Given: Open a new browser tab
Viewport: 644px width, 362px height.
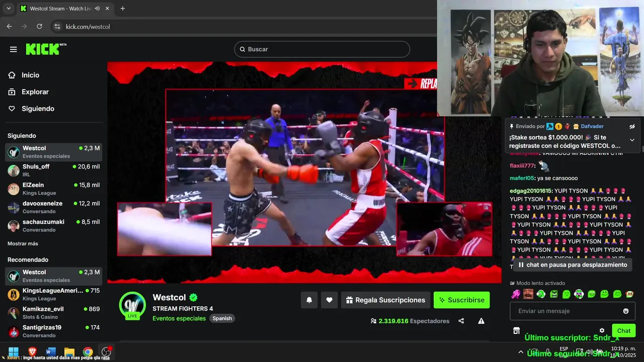Looking at the screenshot, I should coord(122,9).
